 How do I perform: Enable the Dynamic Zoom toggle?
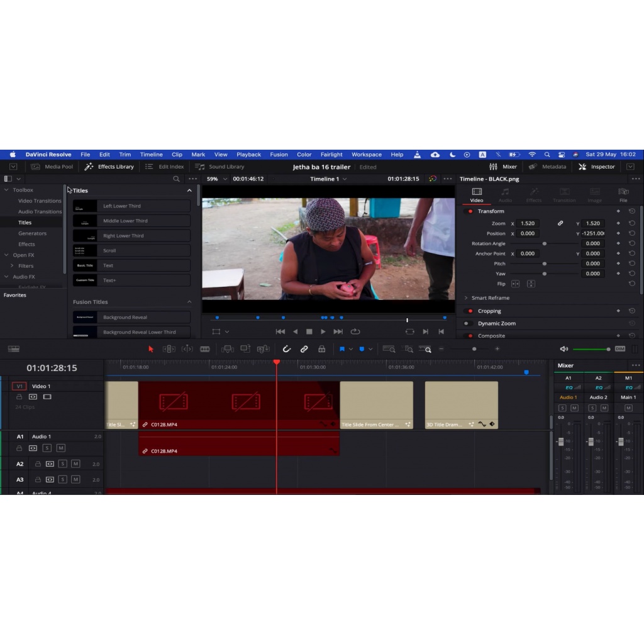(467, 323)
